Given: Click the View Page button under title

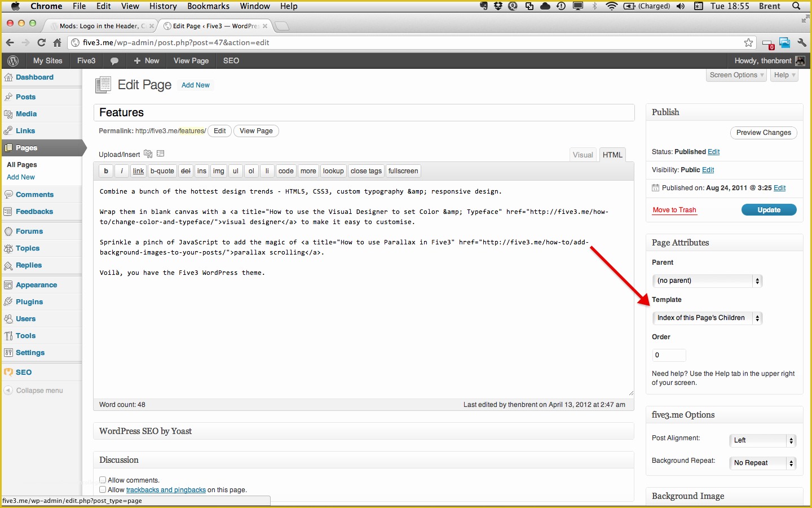Looking at the screenshot, I should (x=256, y=131).
